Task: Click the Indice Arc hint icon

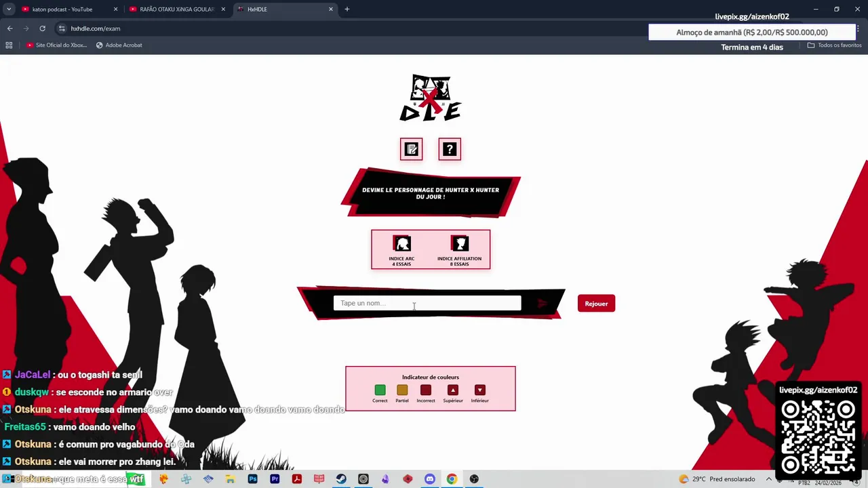Action: coord(402,243)
